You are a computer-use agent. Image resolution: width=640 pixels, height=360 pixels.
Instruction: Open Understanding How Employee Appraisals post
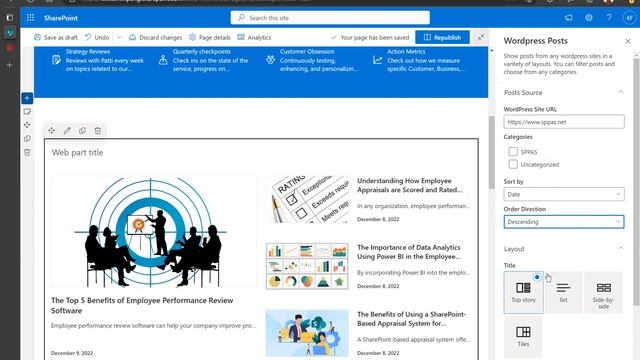coord(410,185)
